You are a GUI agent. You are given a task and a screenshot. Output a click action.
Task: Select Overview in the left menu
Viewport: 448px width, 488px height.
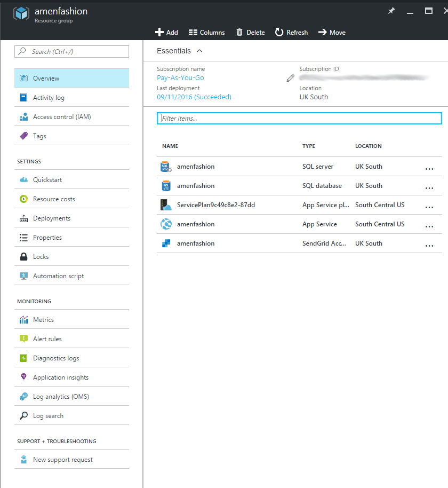71,78
